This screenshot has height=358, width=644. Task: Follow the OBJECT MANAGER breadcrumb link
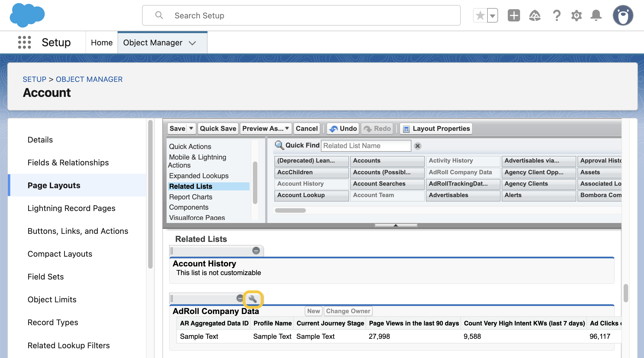[89, 79]
